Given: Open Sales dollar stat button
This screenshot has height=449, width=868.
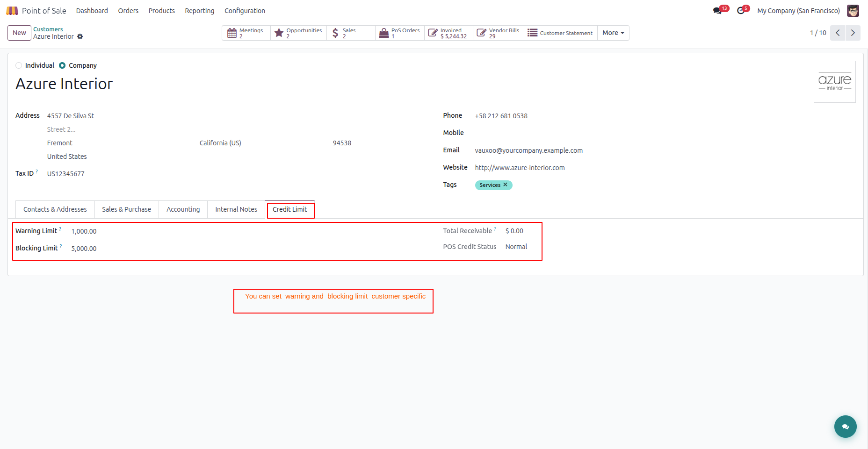Looking at the screenshot, I should (x=351, y=33).
